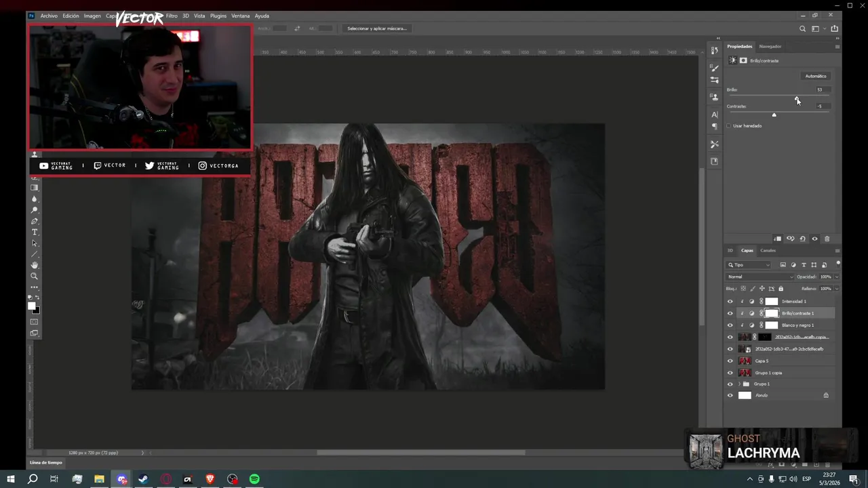Click Seleccionar y aplicar máscara button
Screen dimensions: 868x488
[377, 28]
